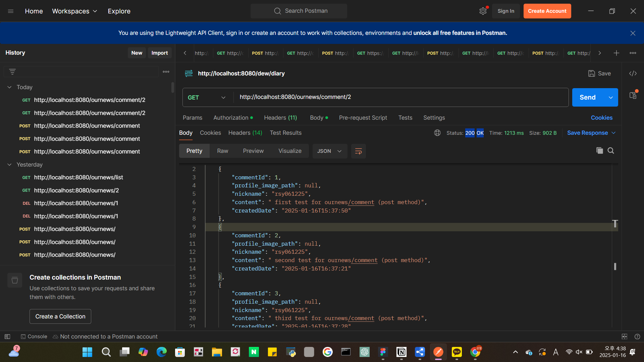Open the Pre-request Script tab
644x362 pixels.
tap(363, 118)
